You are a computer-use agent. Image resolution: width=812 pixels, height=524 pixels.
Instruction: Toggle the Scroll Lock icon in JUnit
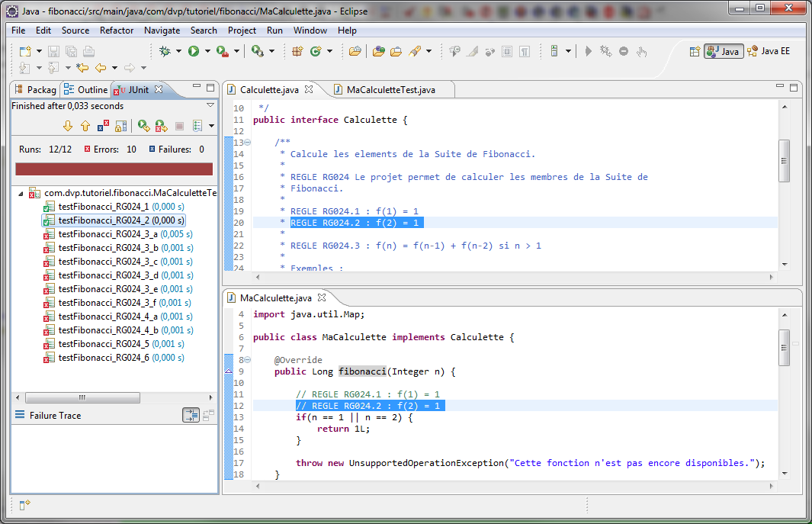coord(119,126)
